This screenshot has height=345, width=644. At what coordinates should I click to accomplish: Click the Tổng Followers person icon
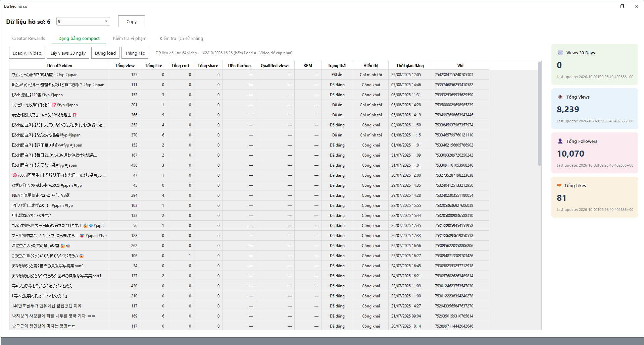point(560,141)
